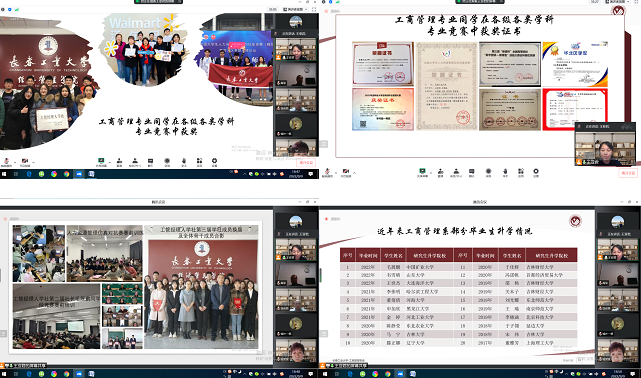The width and height of the screenshot is (641, 378).
Task: Click Share Screen icon in certificates slide window
Action: click(422, 172)
